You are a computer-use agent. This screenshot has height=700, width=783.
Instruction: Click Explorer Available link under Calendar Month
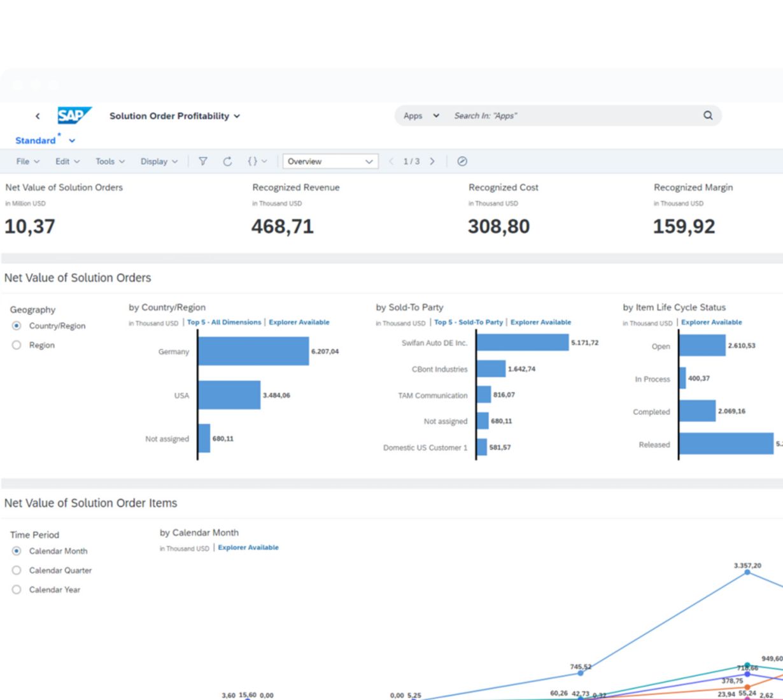coord(248,547)
